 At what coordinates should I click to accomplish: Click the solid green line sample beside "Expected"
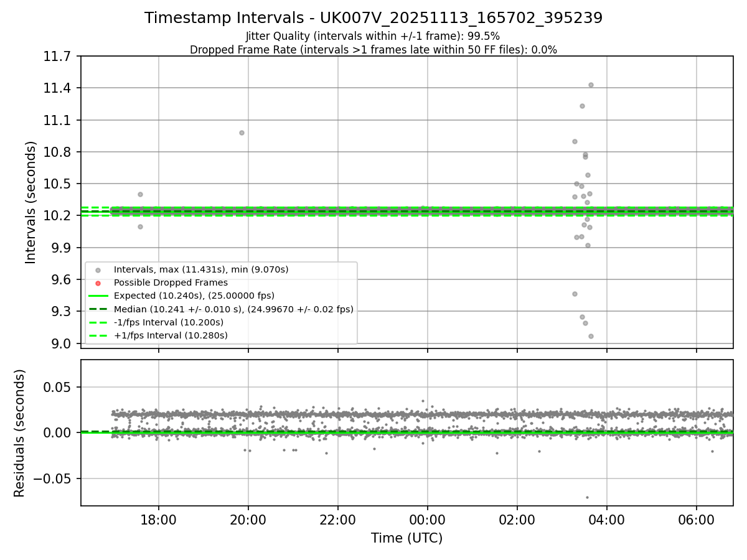(98, 296)
